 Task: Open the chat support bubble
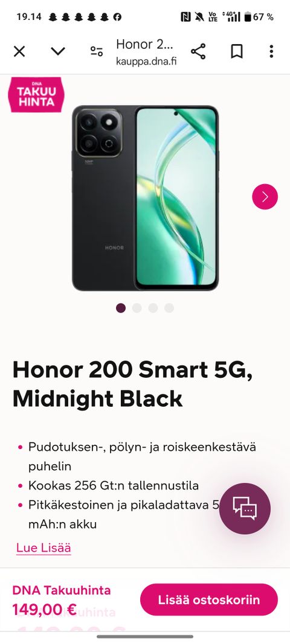click(245, 508)
